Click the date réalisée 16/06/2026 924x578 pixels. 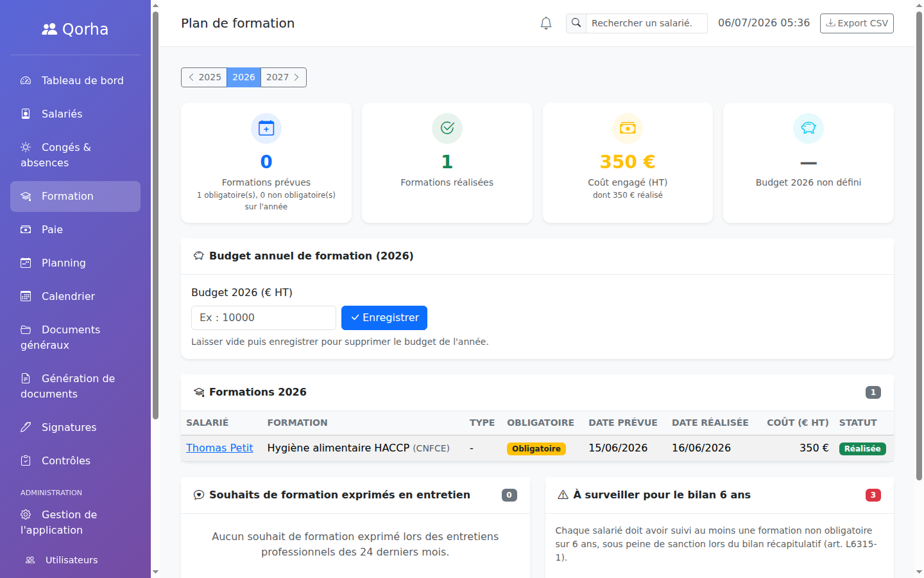pos(701,448)
